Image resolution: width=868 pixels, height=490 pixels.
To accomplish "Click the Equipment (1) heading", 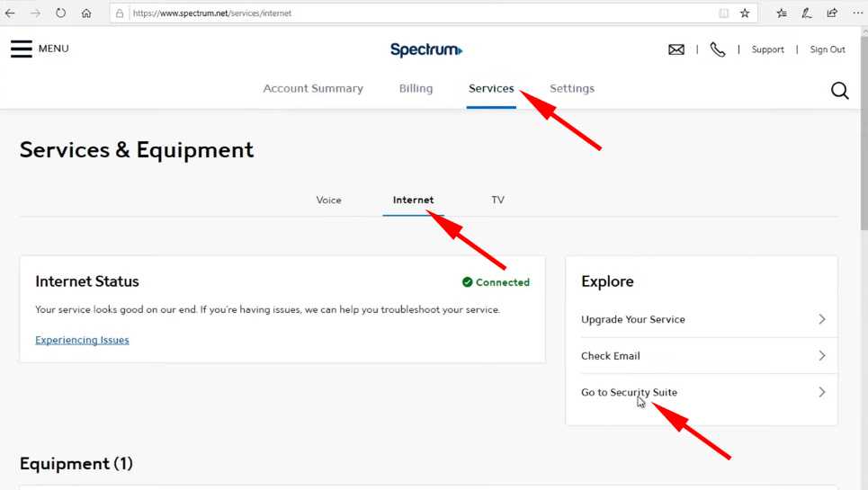I will click(76, 463).
